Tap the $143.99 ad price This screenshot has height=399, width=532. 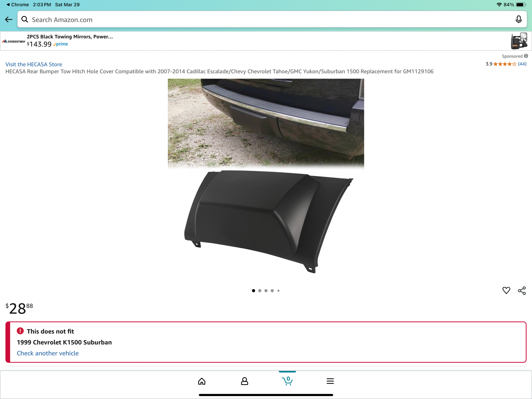39,44
